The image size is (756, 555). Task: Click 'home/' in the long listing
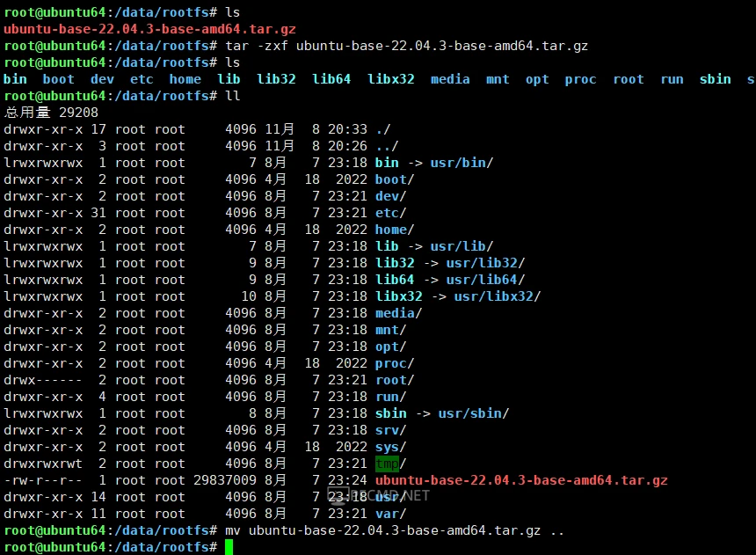tap(395, 230)
